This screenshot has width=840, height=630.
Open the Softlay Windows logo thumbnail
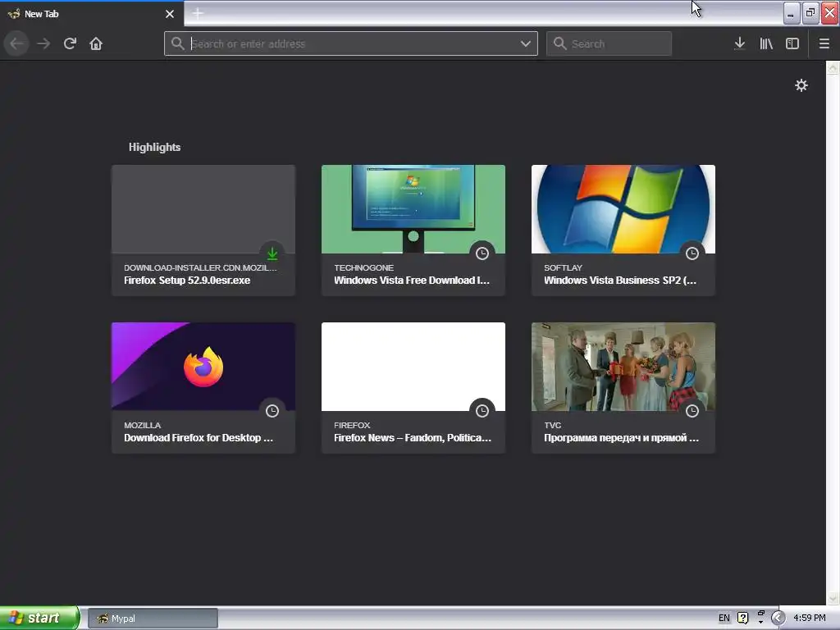[623, 209]
